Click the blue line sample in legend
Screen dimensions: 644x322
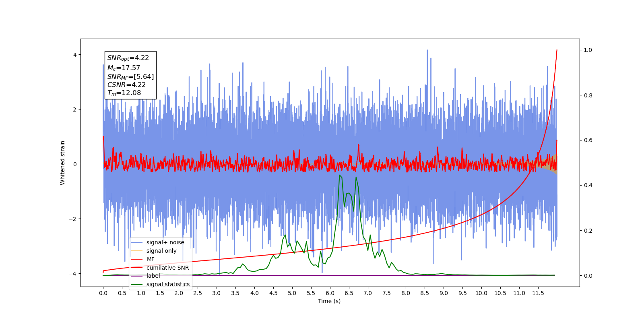coord(137,242)
